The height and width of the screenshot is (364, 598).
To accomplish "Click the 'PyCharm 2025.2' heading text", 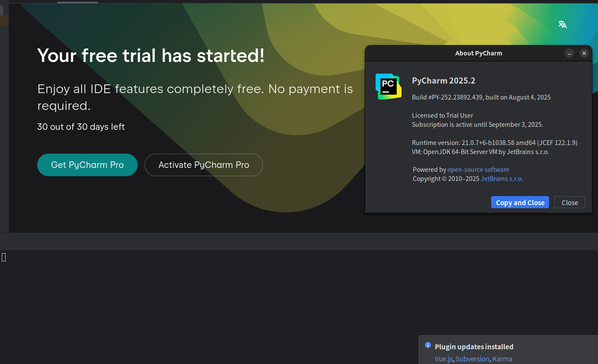I will [x=444, y=81].
